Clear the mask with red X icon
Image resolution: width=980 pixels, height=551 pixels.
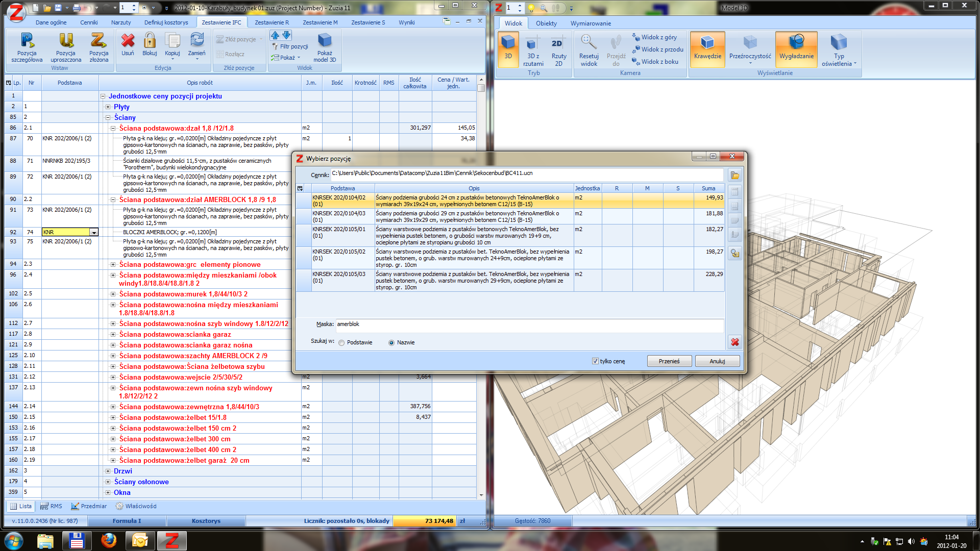click(734, 342)
